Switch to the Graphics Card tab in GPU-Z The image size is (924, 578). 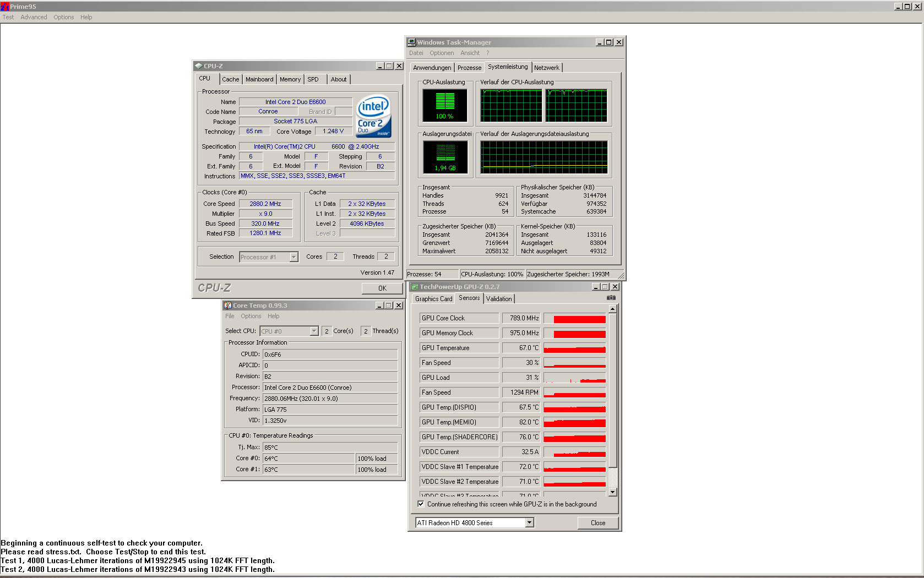[433, 299]
